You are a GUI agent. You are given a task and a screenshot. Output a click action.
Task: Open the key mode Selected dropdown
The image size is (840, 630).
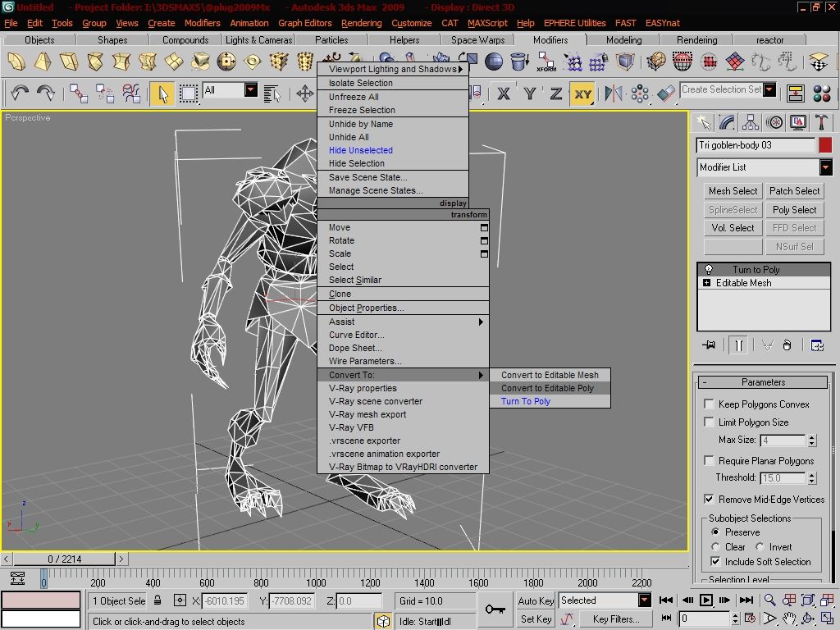[645, 600]
